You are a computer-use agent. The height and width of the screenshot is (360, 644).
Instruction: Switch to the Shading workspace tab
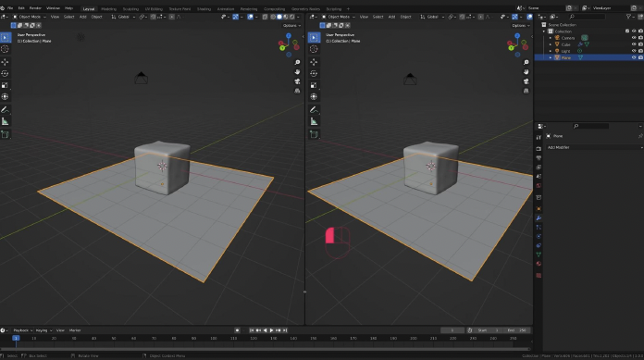click(204, 8)
